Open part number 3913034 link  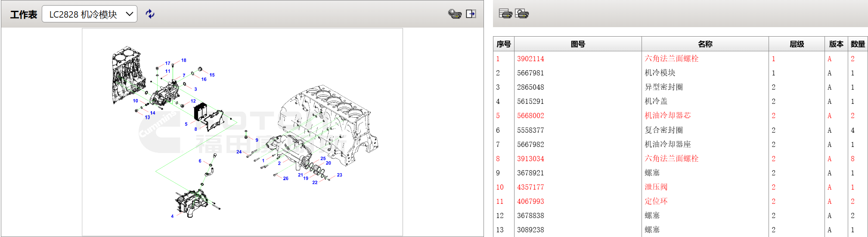[x=530, y=159]
